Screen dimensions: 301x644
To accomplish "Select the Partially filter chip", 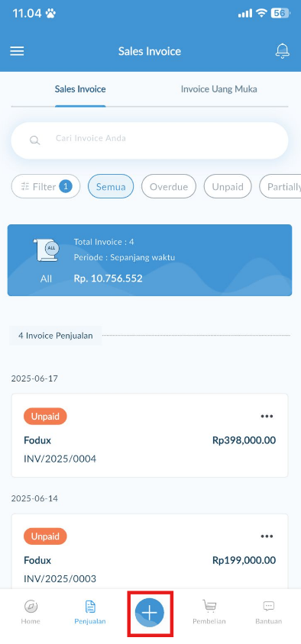I will pyautogui.click(x=281, y=187).
